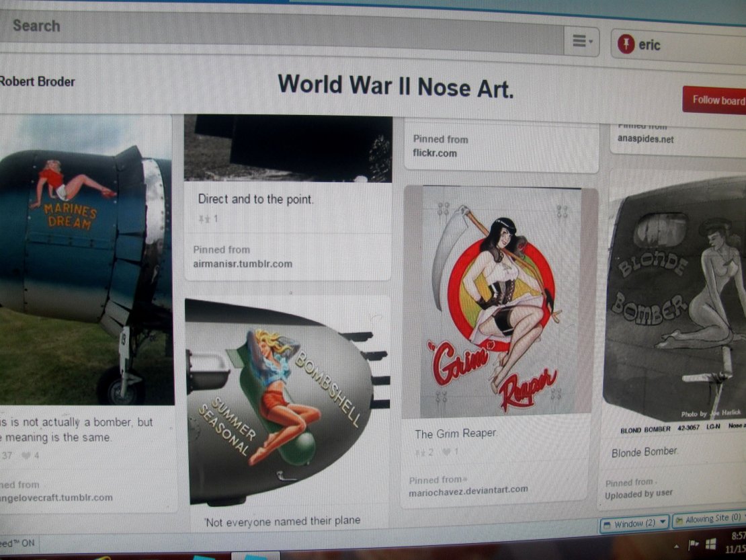The width and height of the screenshot is (746, 560).
Task: Click the Follow board button
Action: tap(714, 100)
